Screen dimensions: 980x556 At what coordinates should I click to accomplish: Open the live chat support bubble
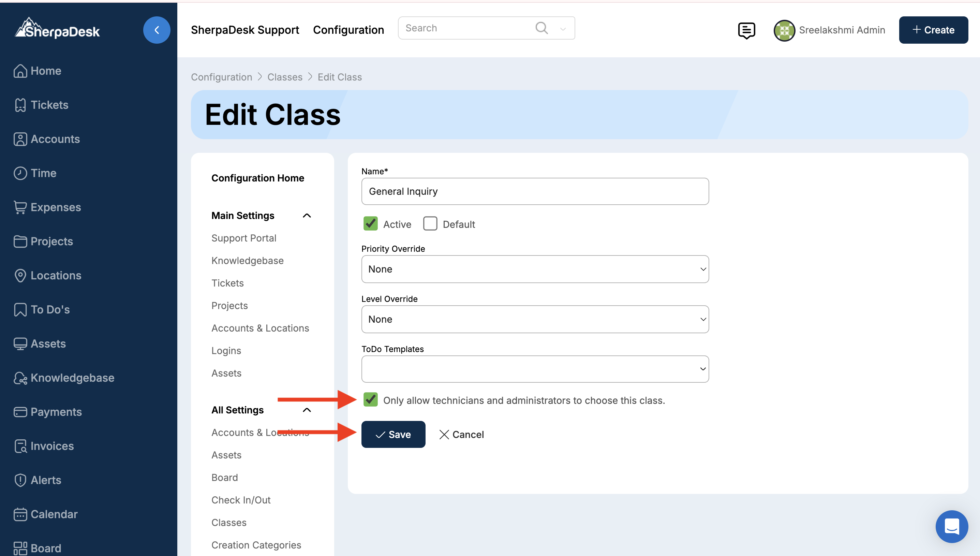(951, 526)
